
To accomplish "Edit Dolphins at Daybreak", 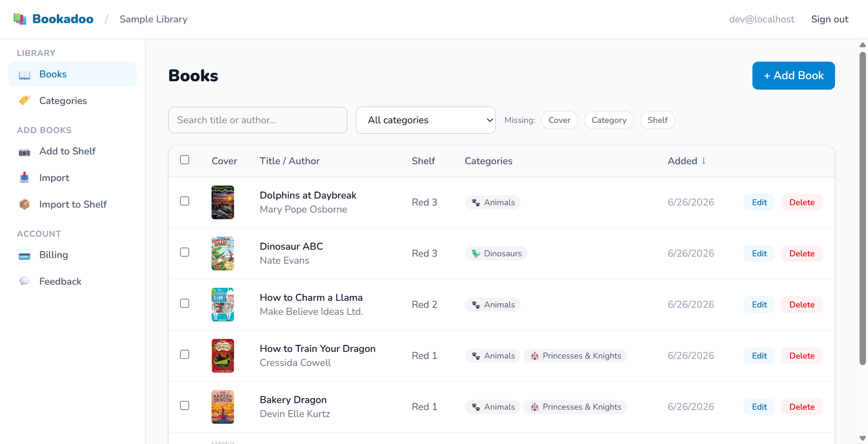I will (759, 202).
